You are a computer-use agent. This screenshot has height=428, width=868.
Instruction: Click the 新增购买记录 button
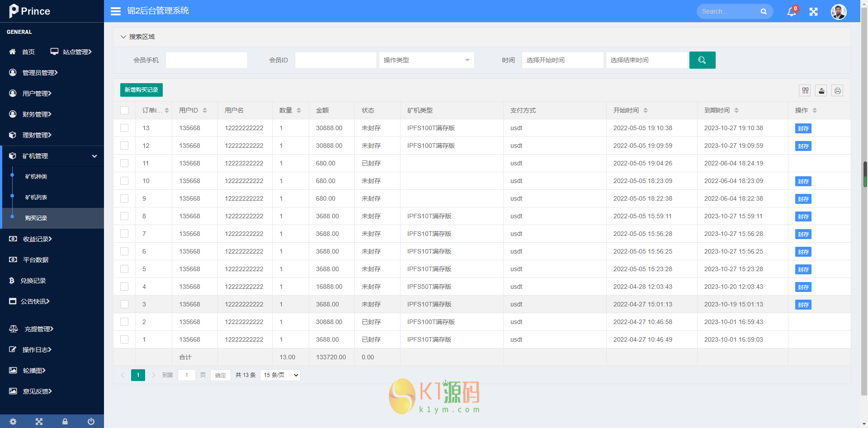(141, 90)
